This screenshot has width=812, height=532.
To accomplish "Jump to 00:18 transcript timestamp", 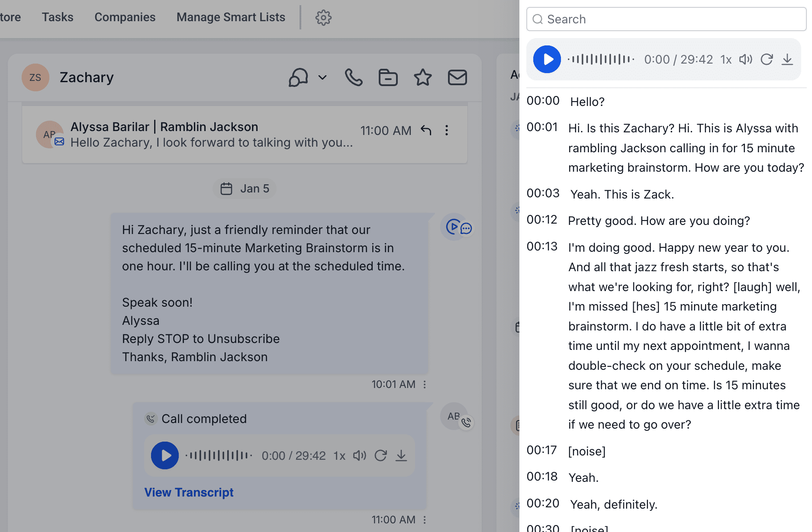I will [x=542, y=477].
